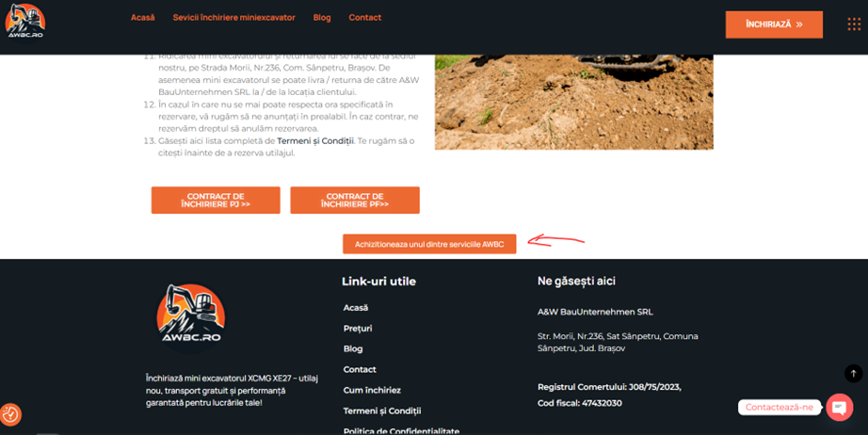Go to Blog in top navigation
This screenshot has width=868, height=435.
(322, 18)
